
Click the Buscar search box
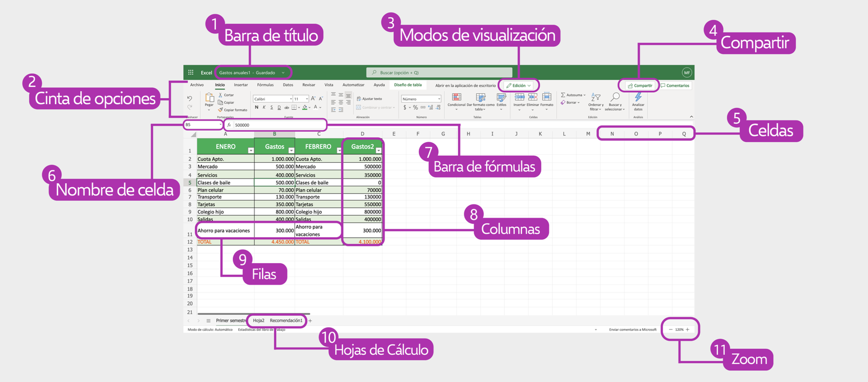[x=439, y=72]
